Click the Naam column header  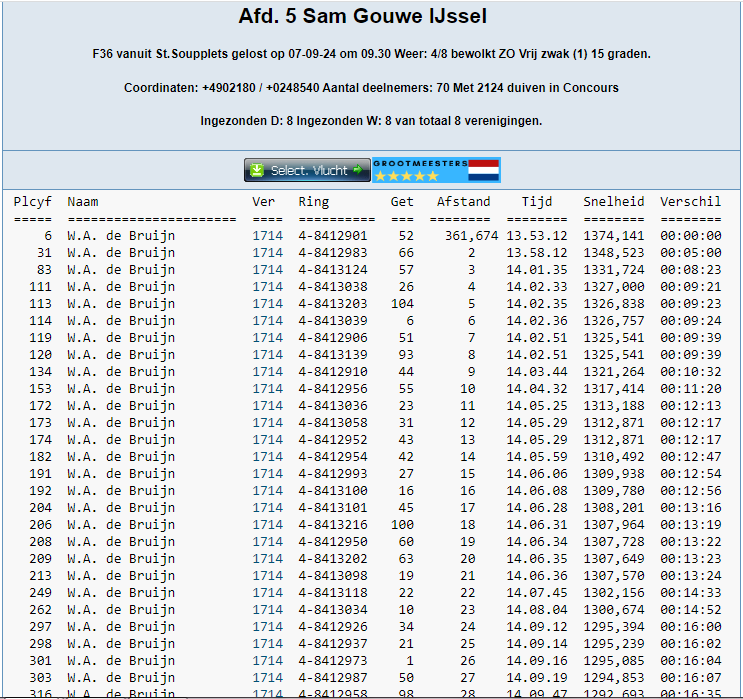(82, 202)
